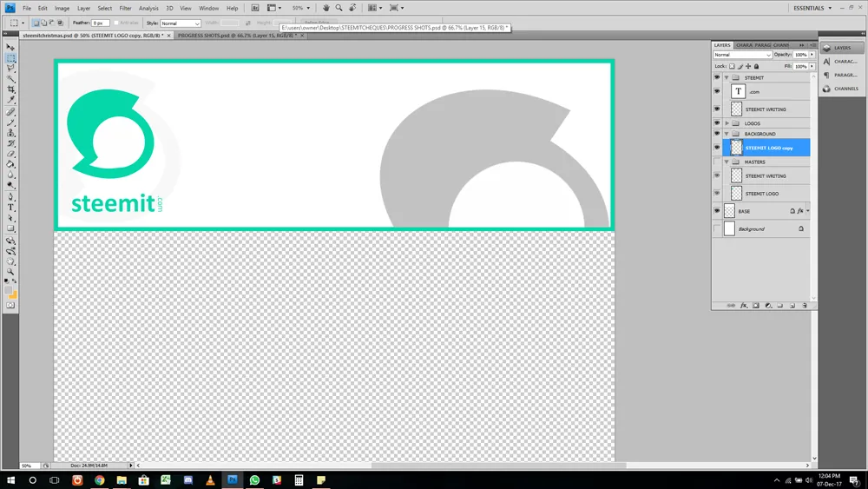The width and height of the screenshot is (868, 489).
Task: Hide the LOGOS group
Action: [x=717, y=123]
